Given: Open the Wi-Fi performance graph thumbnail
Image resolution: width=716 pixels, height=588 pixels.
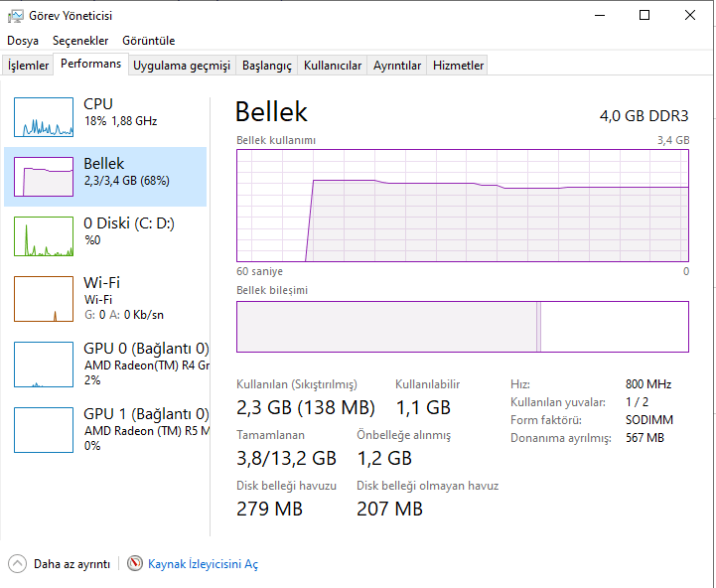Looking at the screenshot, I should (x=44, y=298).
